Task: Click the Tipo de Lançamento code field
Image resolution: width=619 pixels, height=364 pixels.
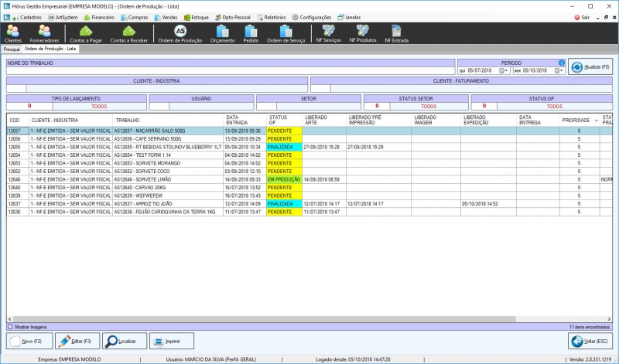Action: point(29,106)
